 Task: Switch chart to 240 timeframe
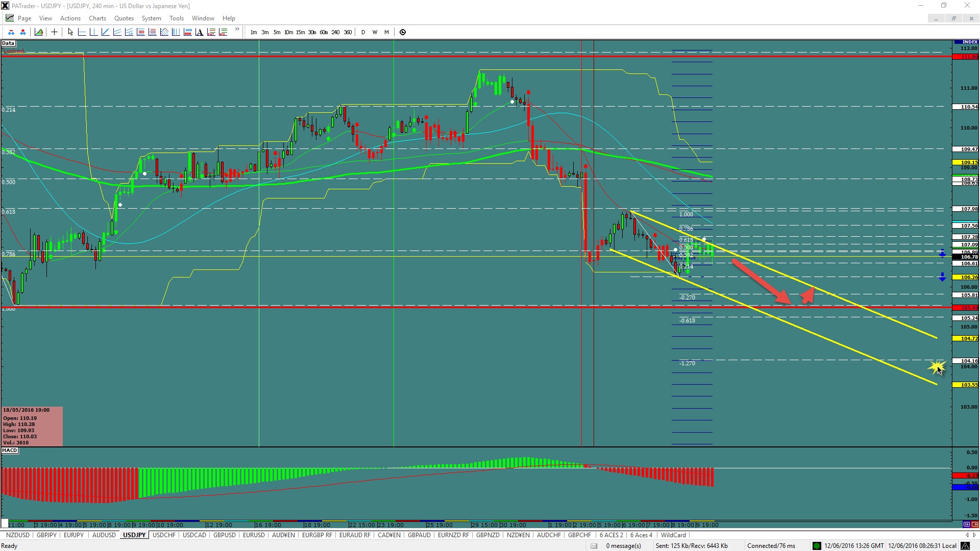pos(335,32)
